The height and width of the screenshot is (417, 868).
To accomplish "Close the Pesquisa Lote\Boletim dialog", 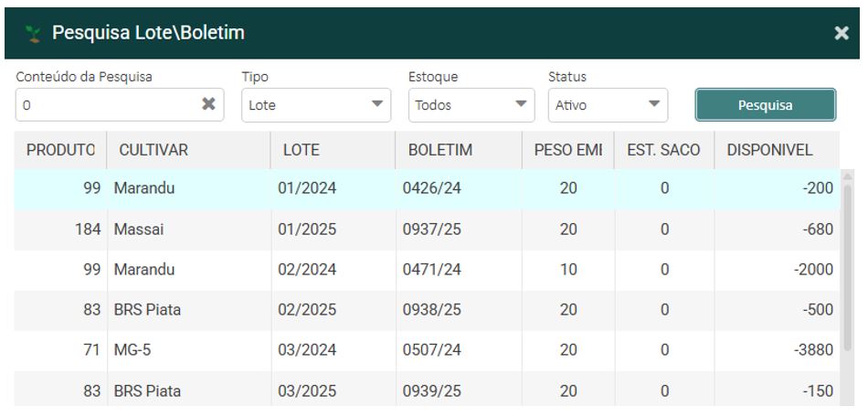I will (842, 34).
